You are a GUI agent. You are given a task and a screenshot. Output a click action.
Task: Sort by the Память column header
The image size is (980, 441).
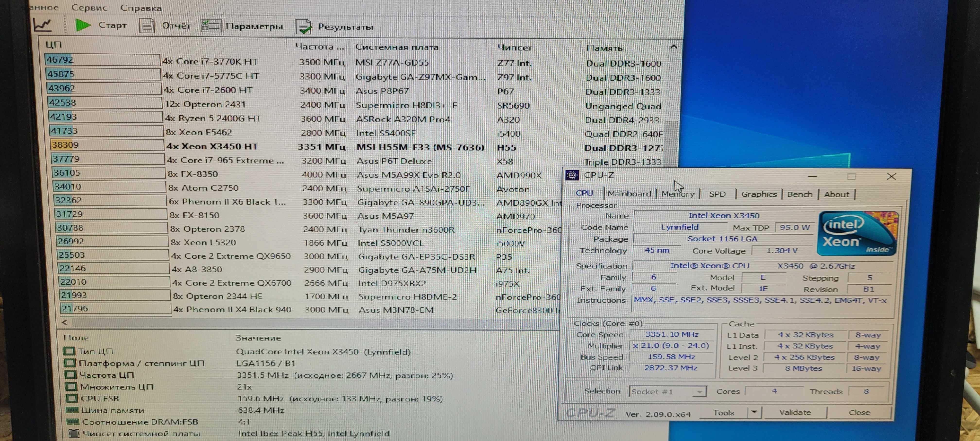[604, 48]
